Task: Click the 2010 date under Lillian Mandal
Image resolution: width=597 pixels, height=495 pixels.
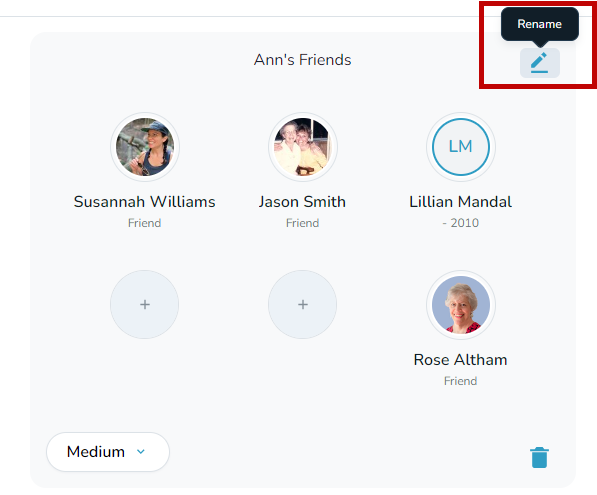Action: [465, 223]
